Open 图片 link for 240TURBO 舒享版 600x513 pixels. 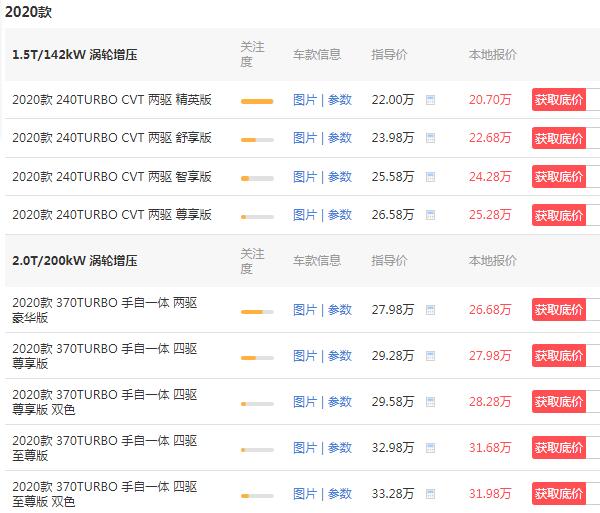(304, 138)
